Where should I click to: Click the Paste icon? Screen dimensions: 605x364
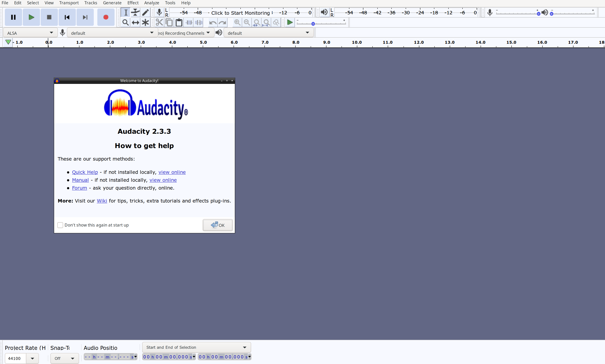[179, 22]
